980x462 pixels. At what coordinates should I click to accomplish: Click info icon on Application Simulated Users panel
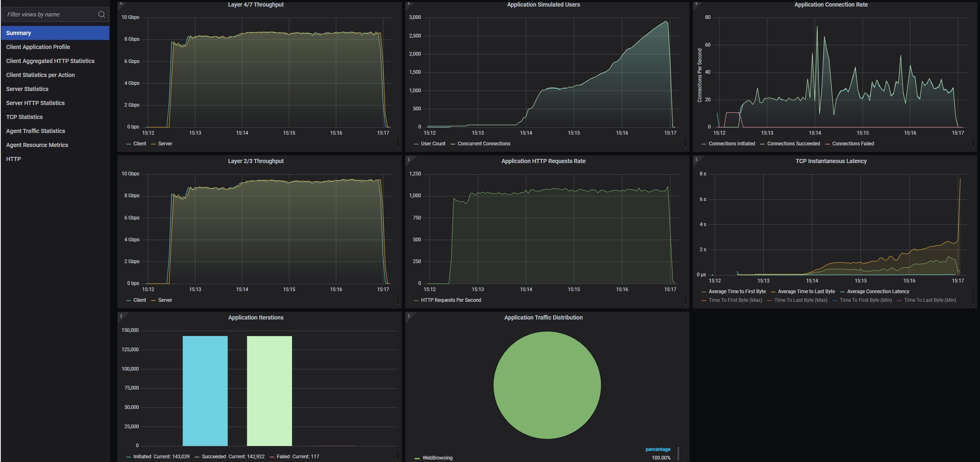click(x=408, y=4)
